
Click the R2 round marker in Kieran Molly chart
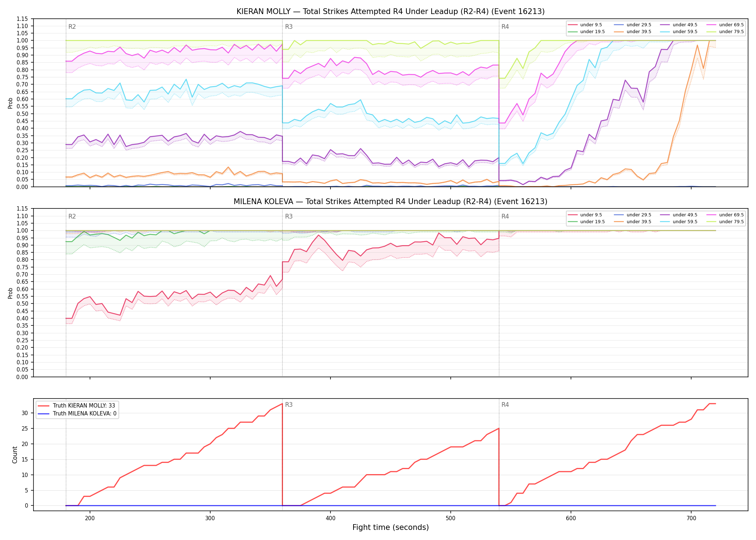click(x=72, y=27)
